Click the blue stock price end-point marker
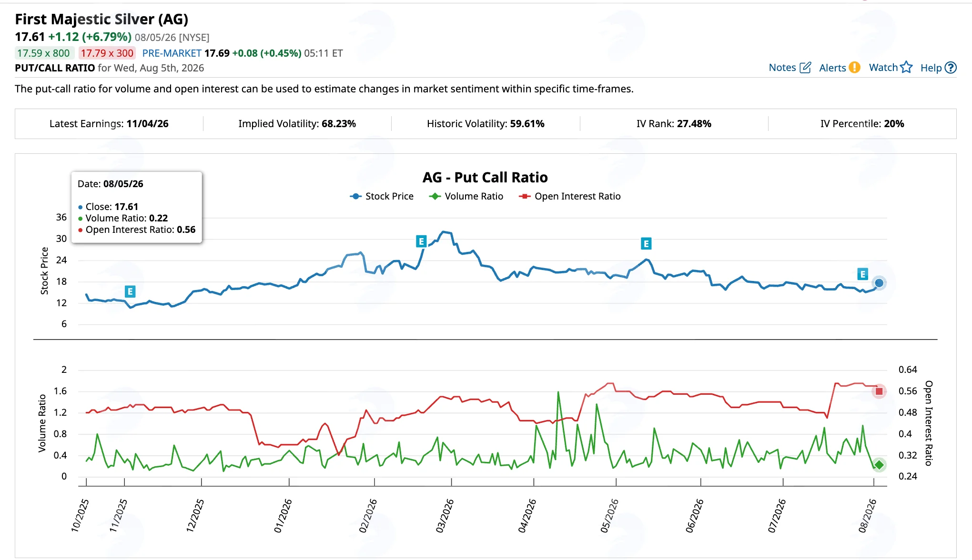This screenshot has width=972, height=560. pos(879,283)
